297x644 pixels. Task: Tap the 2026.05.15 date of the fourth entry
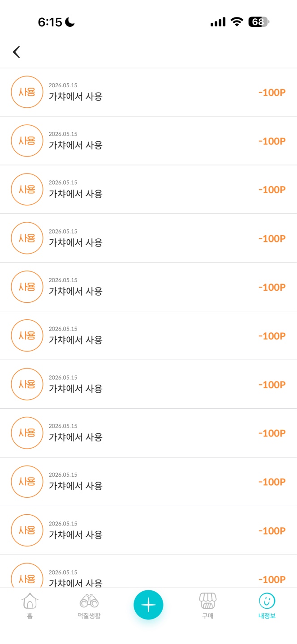(x=63, y=231)
